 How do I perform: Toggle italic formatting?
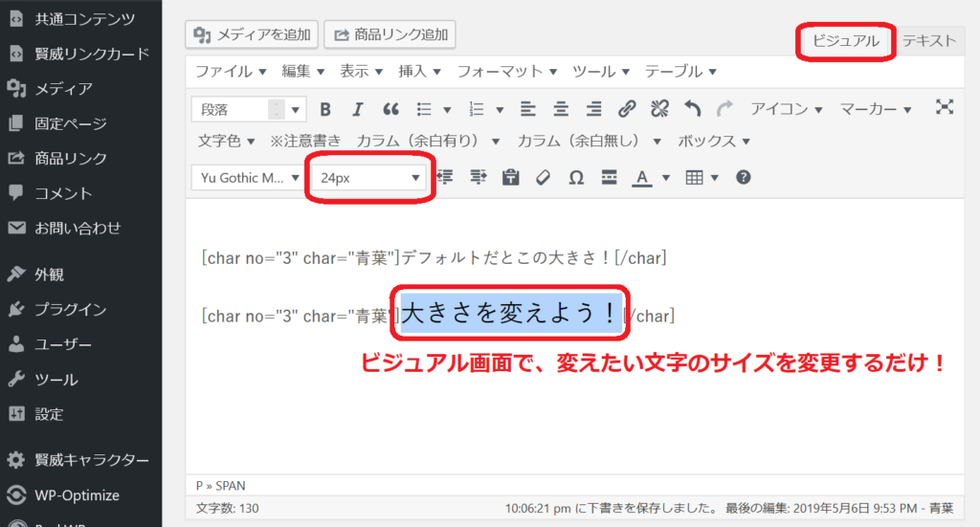358,110
